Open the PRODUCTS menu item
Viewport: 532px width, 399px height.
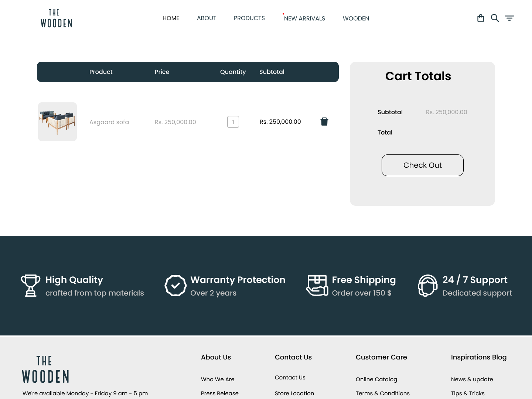pyautogui.click(x=249, y=18)
